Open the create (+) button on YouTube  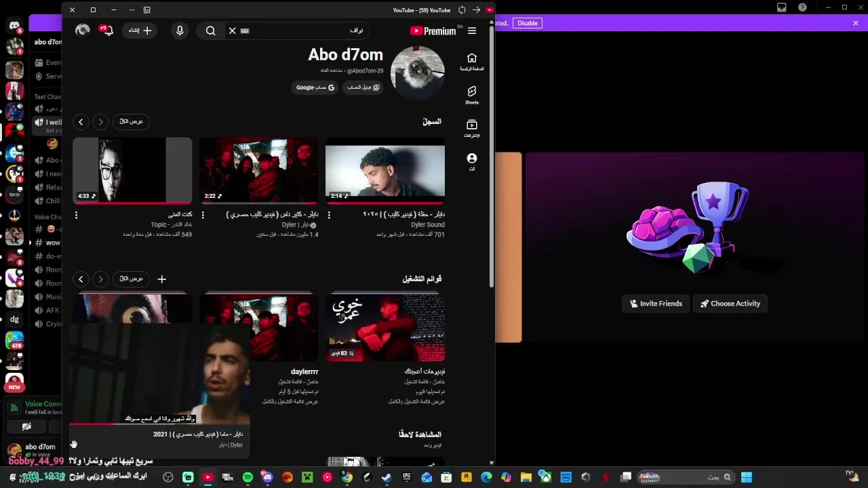point(140,30)
